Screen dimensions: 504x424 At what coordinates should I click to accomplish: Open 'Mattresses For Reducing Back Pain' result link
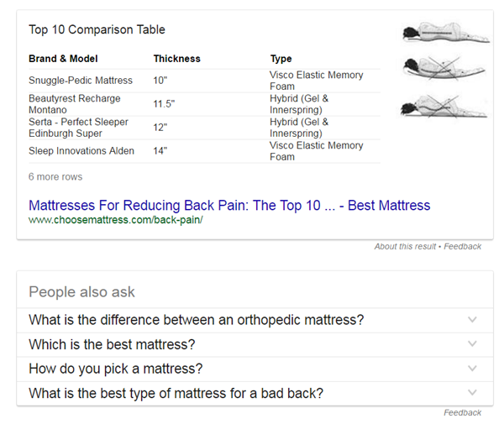228,205
